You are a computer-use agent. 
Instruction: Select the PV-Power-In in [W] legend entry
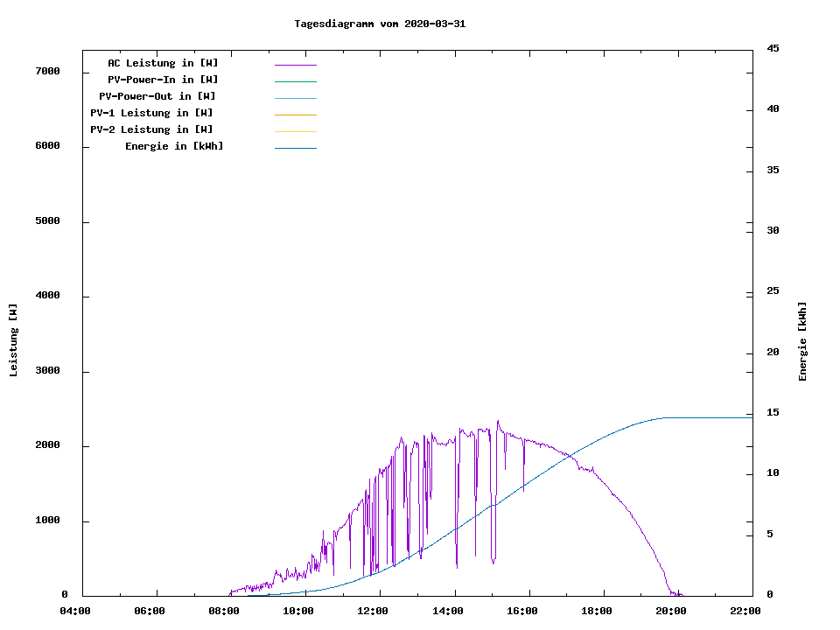(163, 80)
